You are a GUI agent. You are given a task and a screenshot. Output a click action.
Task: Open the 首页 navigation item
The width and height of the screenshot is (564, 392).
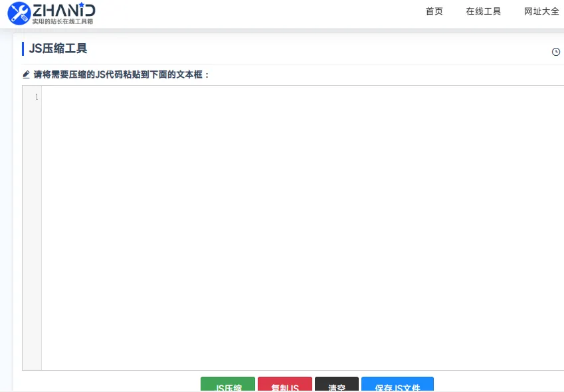(x=434, y=11)
